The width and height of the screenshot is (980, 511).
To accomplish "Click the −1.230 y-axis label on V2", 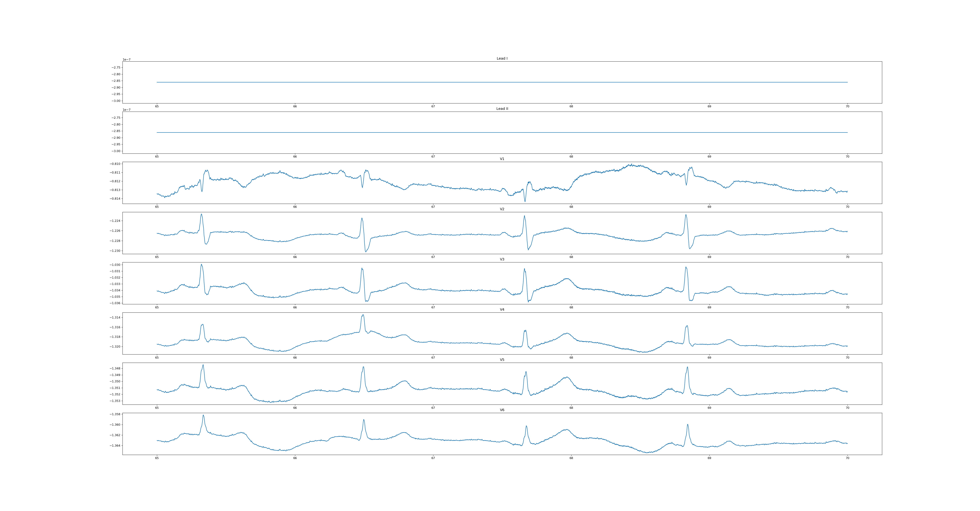I will (115, 251).
